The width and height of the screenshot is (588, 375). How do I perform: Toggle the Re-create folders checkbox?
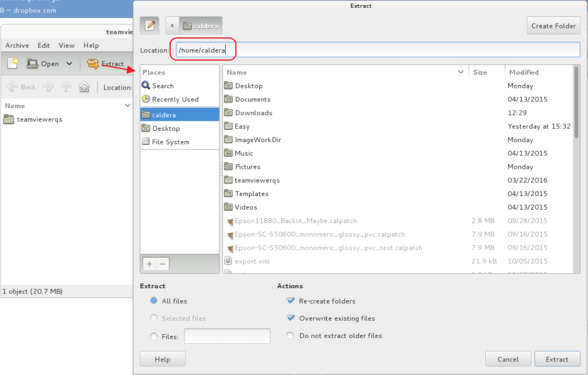click(x=291, y=301)
